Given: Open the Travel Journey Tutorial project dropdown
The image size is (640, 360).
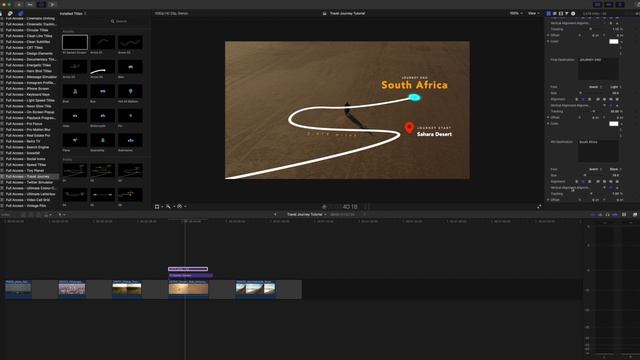Looking at the screenshot, I should (307, 214).
